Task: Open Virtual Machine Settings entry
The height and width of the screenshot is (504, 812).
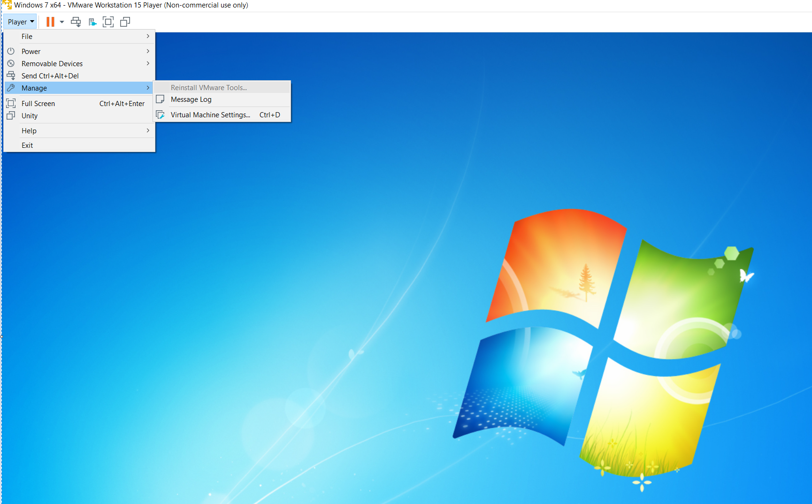Action: click(222, 115)
